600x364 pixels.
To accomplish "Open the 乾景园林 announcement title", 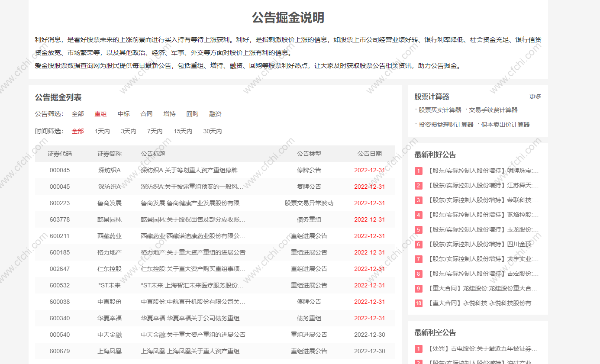I will coord(193,219).
